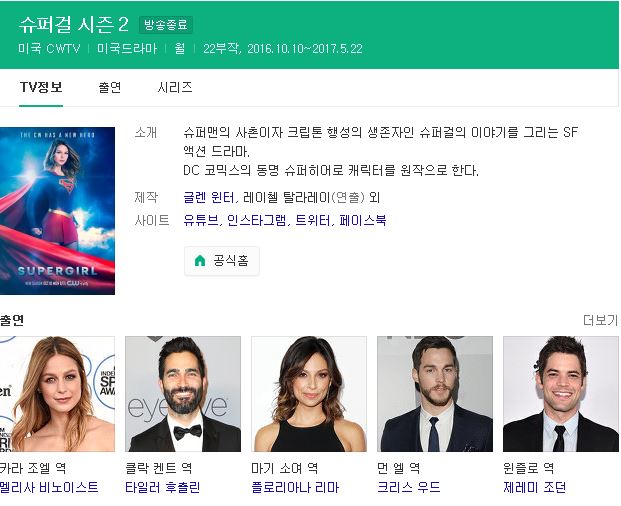Image resolution: width=621 pixels, height=506 pixels.
Task: Open the 유튜브 site link
Action: (x=200, y=220)
